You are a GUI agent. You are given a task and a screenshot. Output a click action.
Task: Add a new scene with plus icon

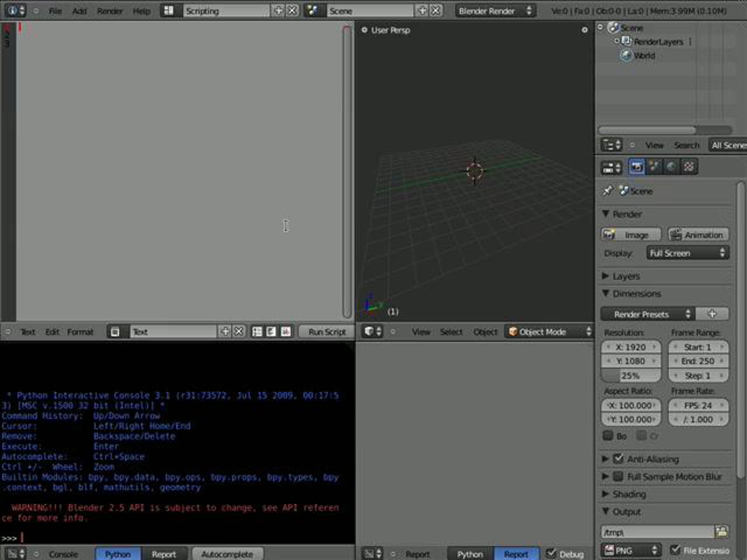[422, 11]
